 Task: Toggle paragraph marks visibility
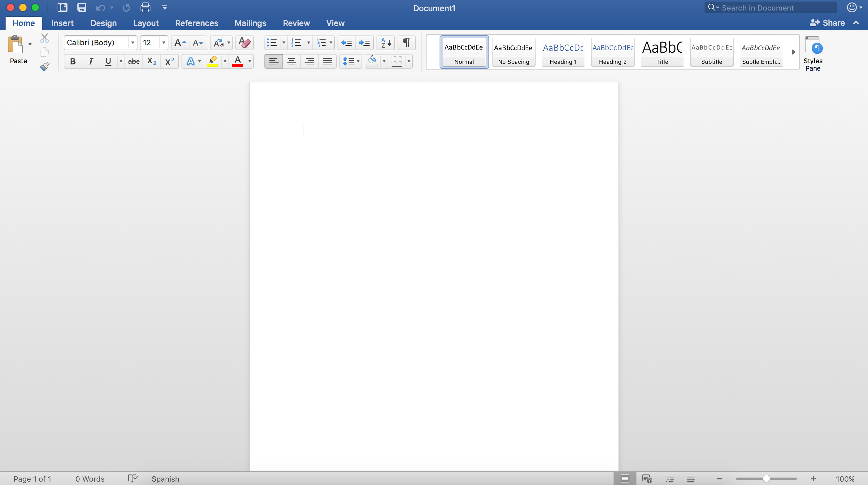pos(406,42)
